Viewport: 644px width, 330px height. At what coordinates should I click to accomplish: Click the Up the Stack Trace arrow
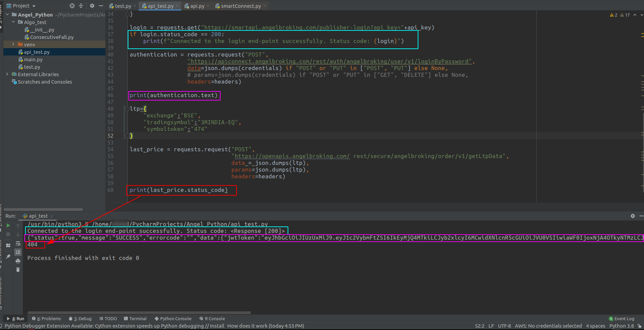point(18,225)
